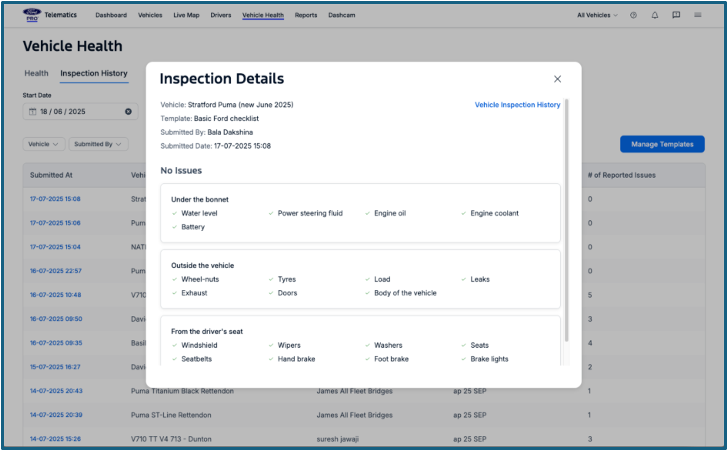
Task: Click the Load checklist item
Action: tap(377, 279)
